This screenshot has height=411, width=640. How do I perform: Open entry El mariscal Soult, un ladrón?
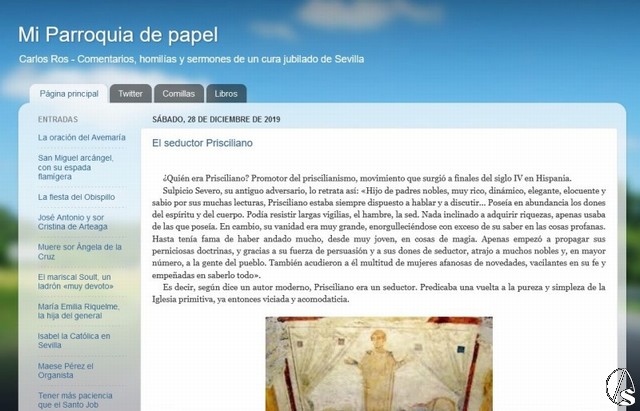(x=76, y=282)
